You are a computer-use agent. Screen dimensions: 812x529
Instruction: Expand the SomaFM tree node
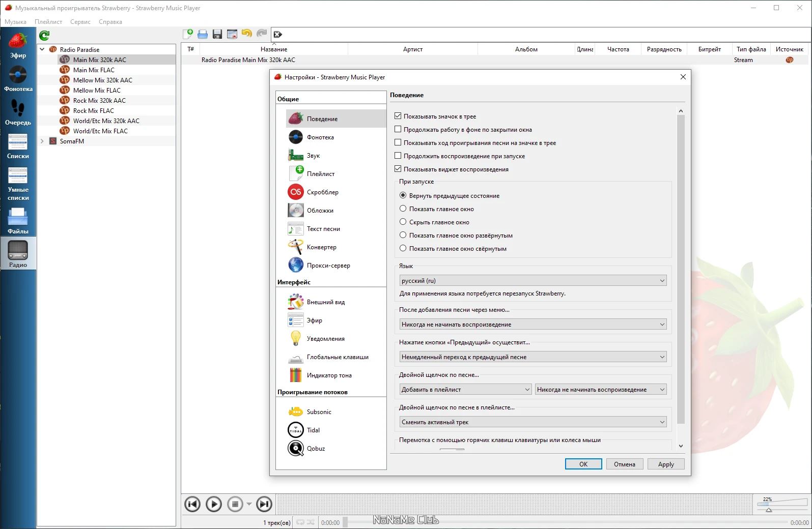click(43, 141)
